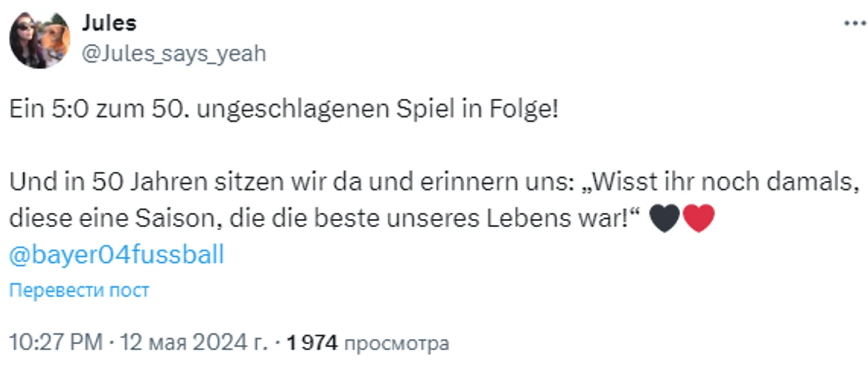Image resolution: width=868 pixels, height=371 pixels.
Task: Translate post via Перевести пост
Action: click(x=79, y=290)
